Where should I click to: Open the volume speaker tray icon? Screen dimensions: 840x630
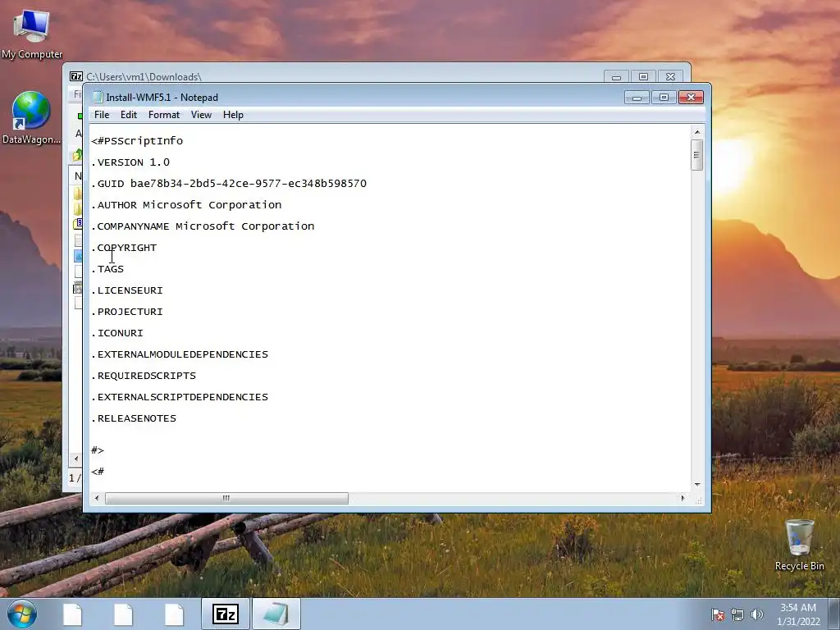tap(757, 614)
